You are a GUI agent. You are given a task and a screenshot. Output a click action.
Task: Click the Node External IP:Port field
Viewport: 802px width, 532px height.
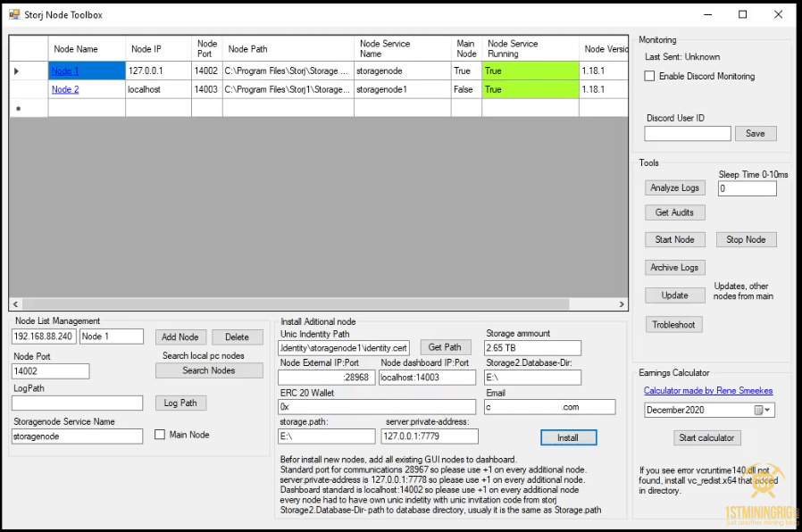(326, 378)
